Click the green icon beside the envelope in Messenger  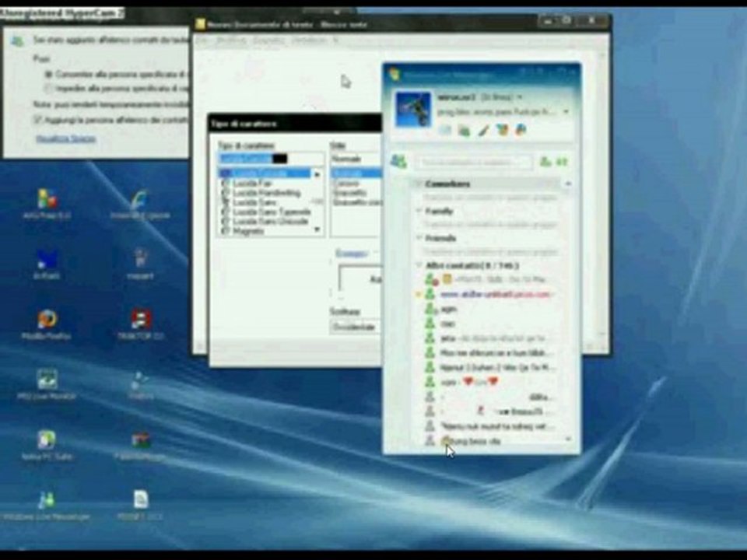tap(464, 130)
